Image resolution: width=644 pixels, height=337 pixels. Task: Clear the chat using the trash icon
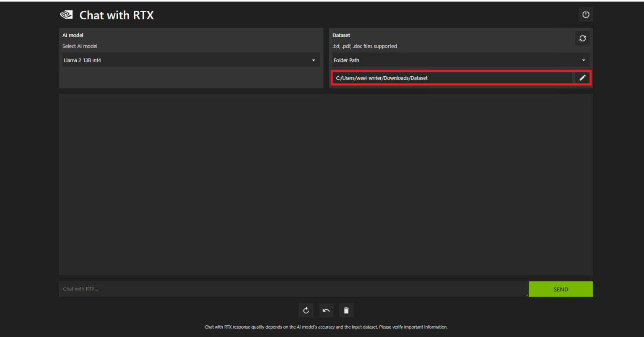(346, 310)
